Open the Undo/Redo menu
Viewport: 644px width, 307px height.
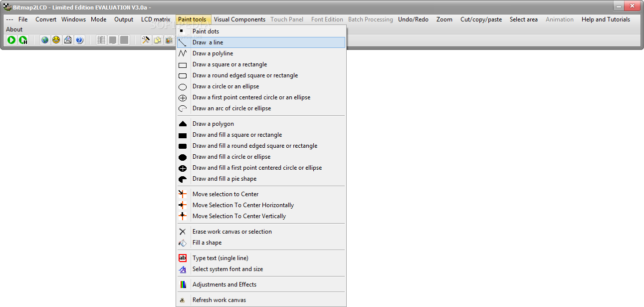coord(413,19)
